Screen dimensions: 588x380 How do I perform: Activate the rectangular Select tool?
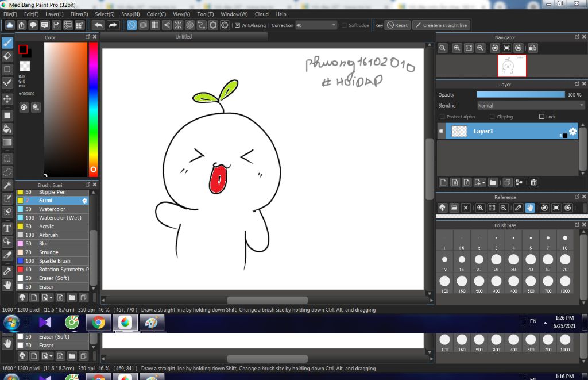(x=7, y=159)
